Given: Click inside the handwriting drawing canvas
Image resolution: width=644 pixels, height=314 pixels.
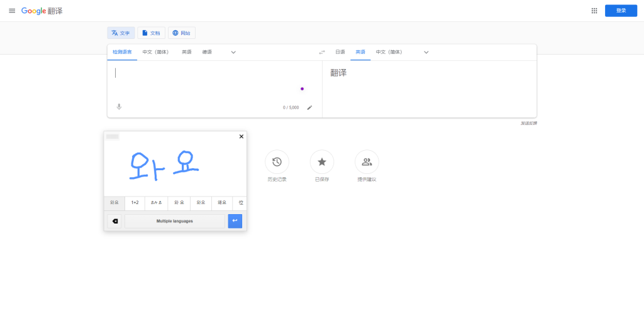Looking at the screenshot, I should point(175,169).
